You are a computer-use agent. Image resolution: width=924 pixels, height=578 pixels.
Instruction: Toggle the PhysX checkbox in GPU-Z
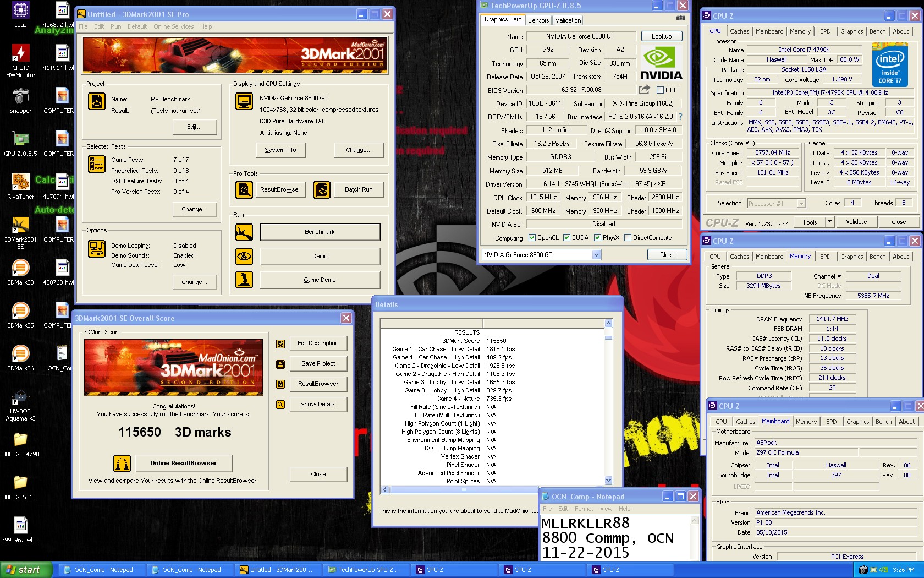(x=597, y=238)
